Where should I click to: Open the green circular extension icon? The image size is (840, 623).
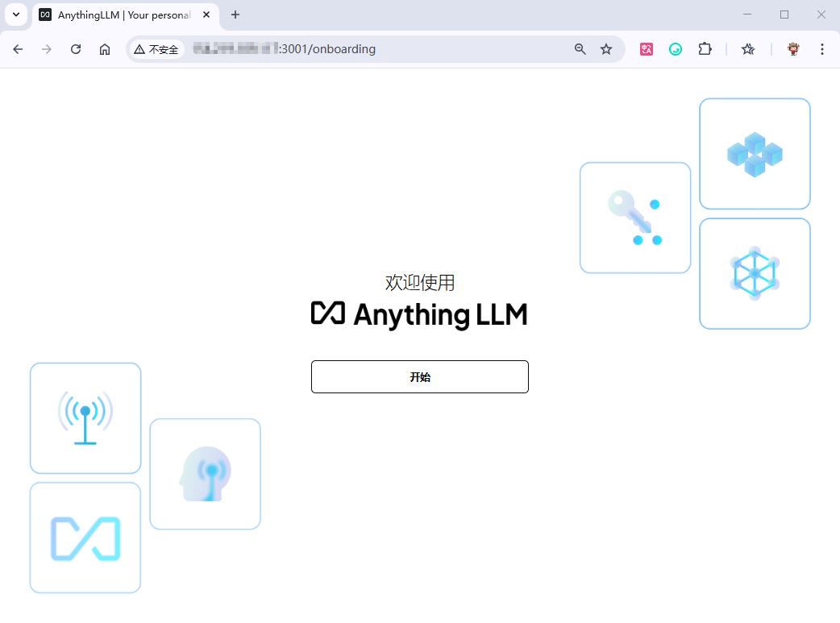[x=676, y=49]
